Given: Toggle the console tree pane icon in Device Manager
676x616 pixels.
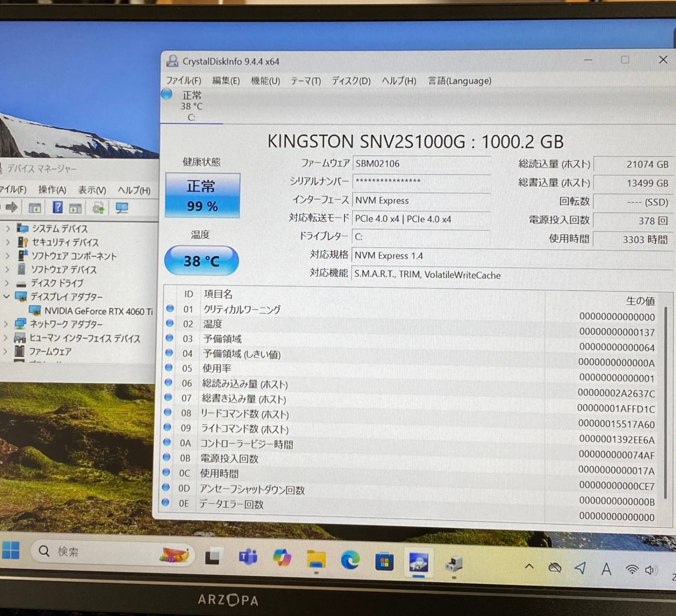Looking at the screenshot, I should point(35,207).
